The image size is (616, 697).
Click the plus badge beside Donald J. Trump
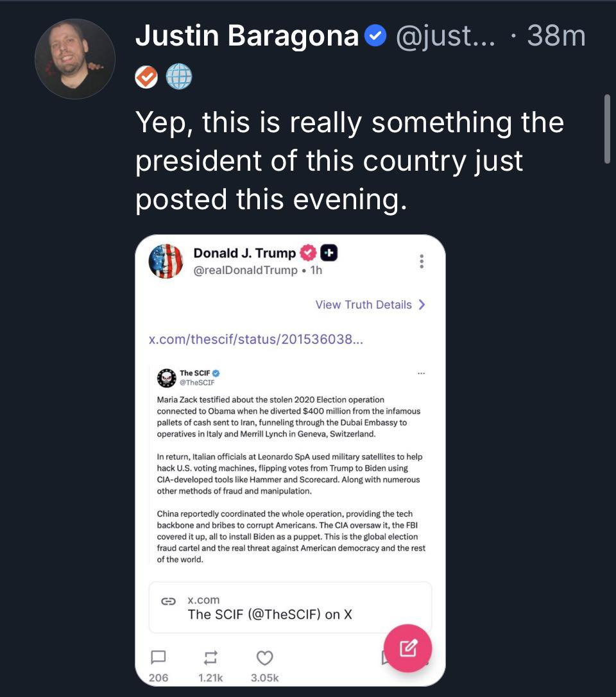pos(329,254)
